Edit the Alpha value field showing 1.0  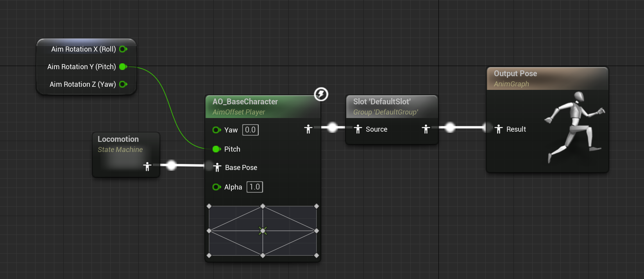tap(255, 187)
